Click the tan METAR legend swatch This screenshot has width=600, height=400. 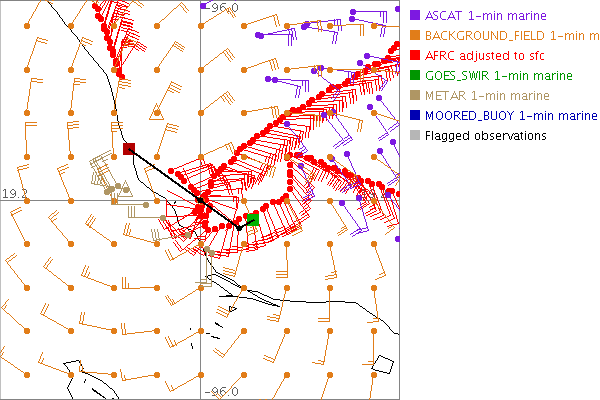pyautogui.click(x=414, y=95)
